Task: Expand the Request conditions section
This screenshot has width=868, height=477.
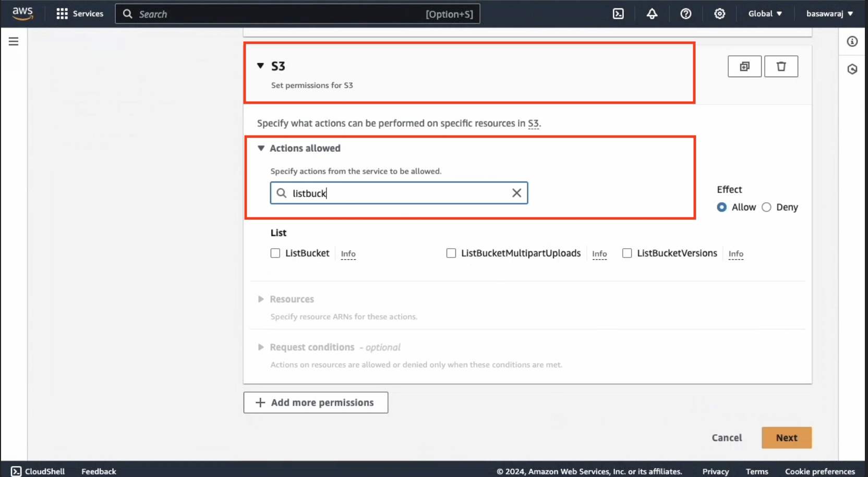Action: tap(261, 347)
